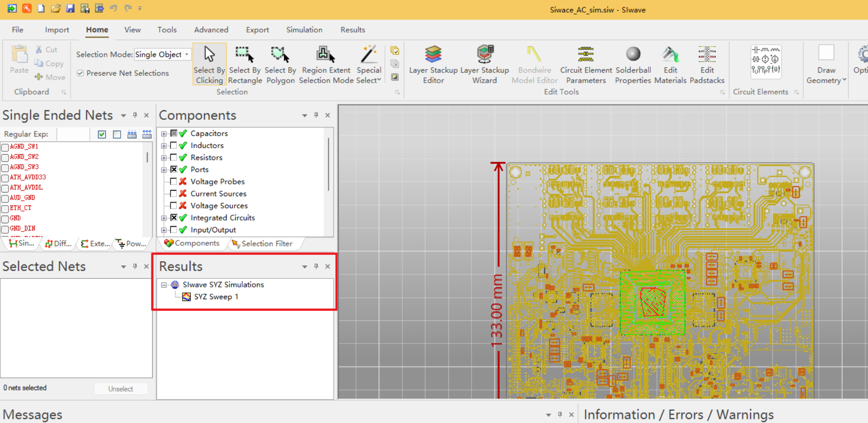Switch to the Advanced ribbon tab

(x=211, y=30)
